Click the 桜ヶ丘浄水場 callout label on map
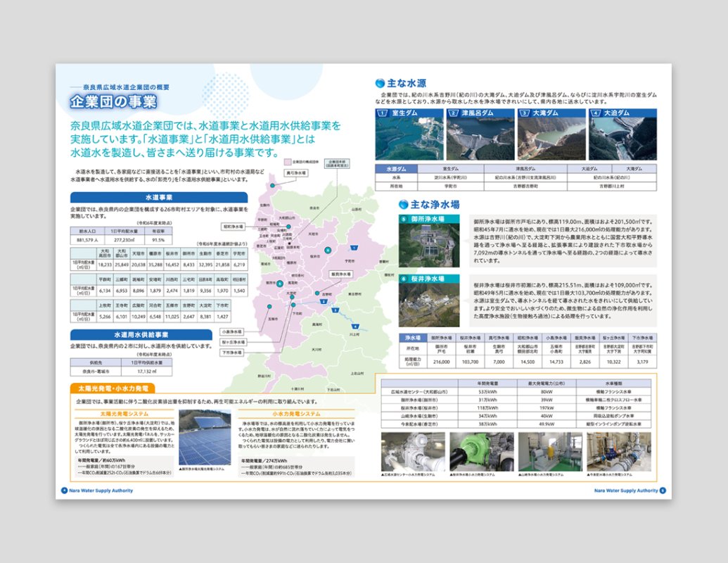Screen dimensions: 728x563 point(233,342)
